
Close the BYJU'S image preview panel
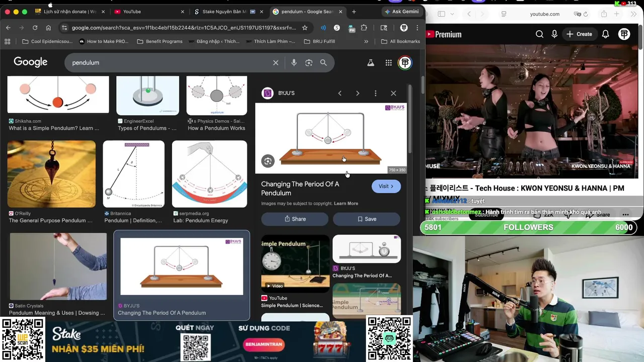[x=393, y=93]
